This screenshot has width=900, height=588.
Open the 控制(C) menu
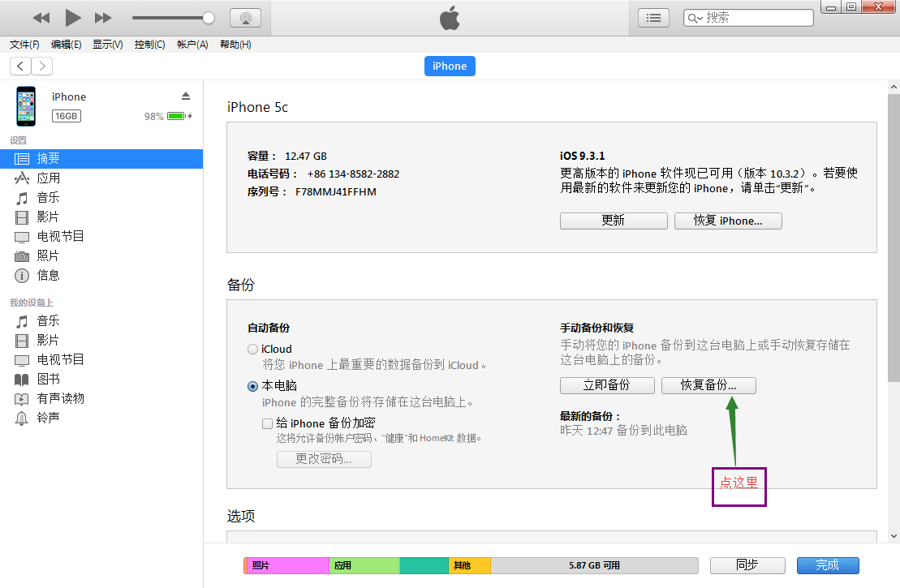tap(150, 44)
